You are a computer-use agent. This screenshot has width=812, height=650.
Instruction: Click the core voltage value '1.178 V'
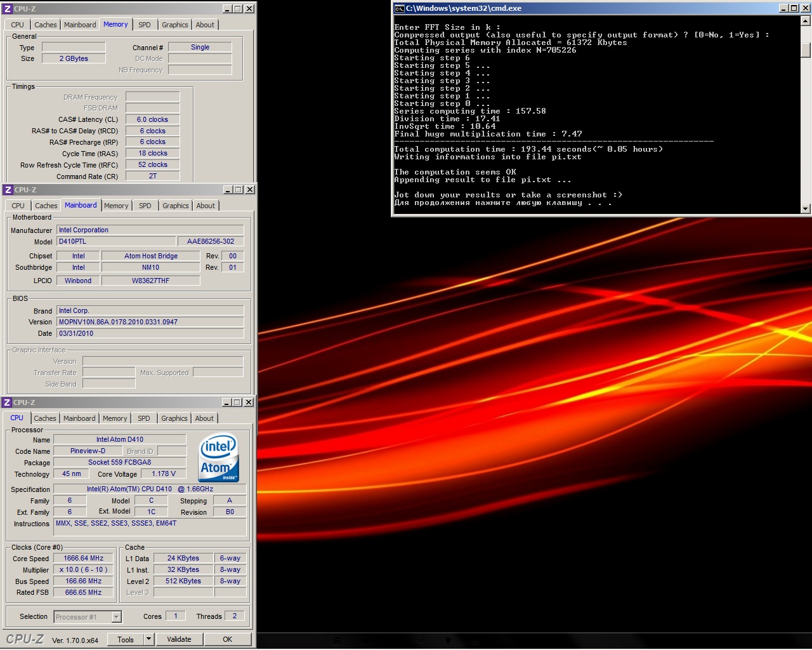[164, 474]
